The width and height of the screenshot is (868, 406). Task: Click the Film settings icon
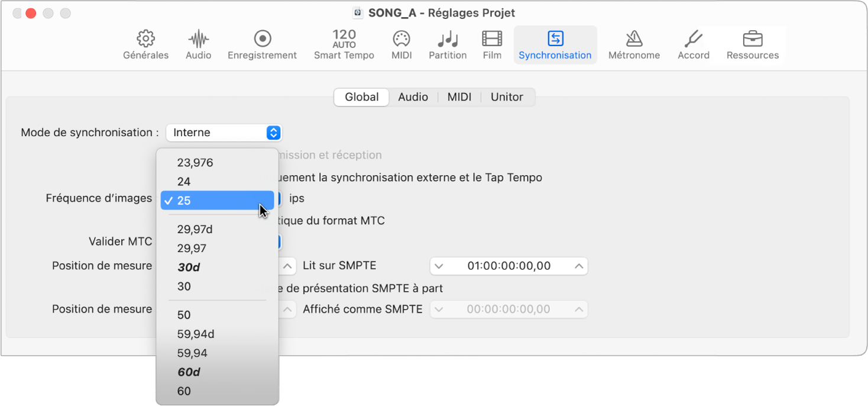491,44
